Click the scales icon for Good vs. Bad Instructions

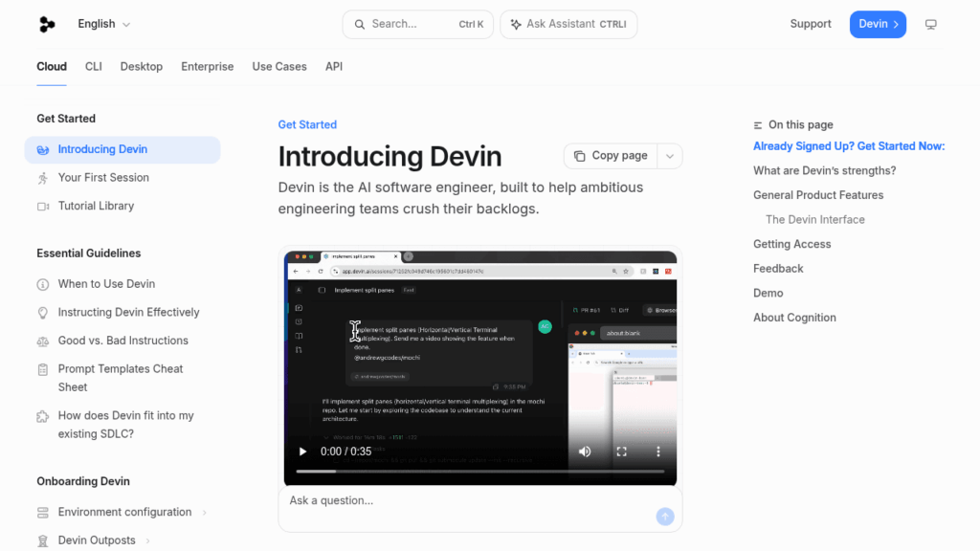point(42,342)
